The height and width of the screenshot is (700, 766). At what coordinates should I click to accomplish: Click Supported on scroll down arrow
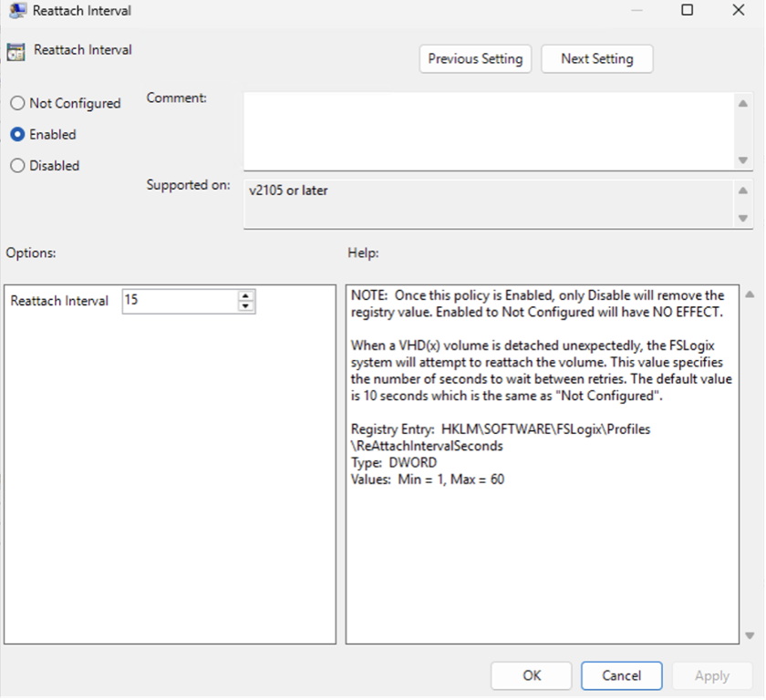coord(743,218)
